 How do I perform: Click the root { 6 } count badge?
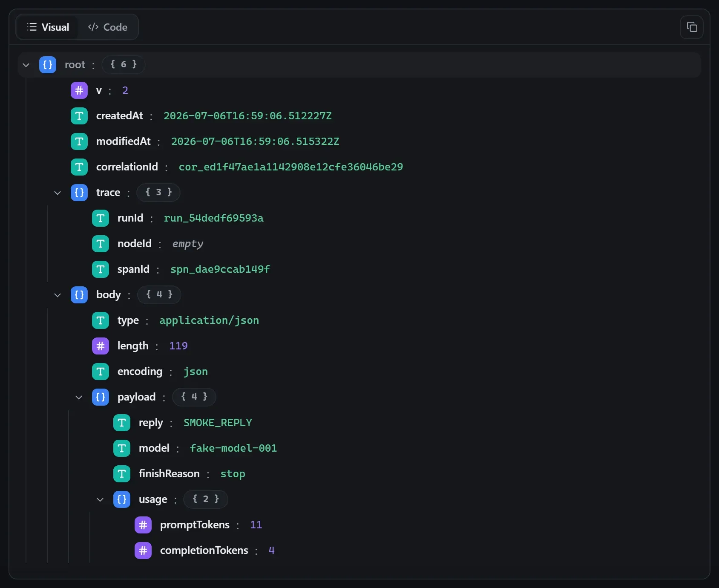click(x=124, y=65)
